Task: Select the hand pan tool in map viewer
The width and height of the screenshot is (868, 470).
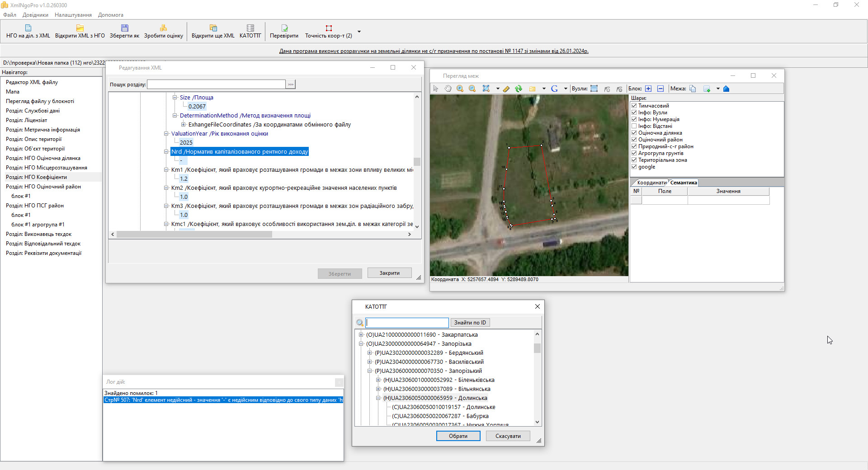Action: coord(448,89)
